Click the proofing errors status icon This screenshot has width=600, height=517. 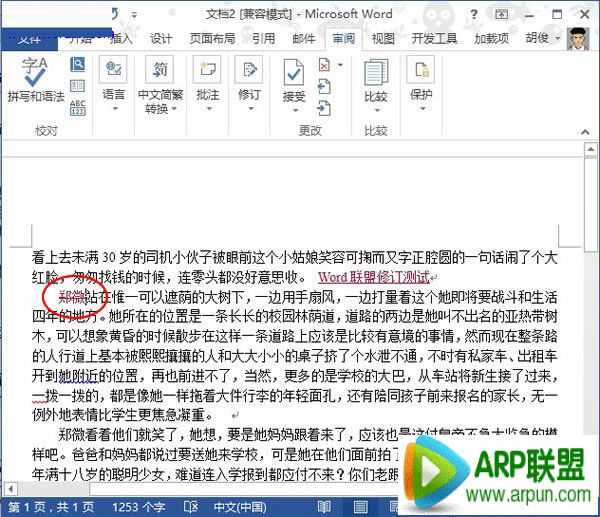click(191, 507)
